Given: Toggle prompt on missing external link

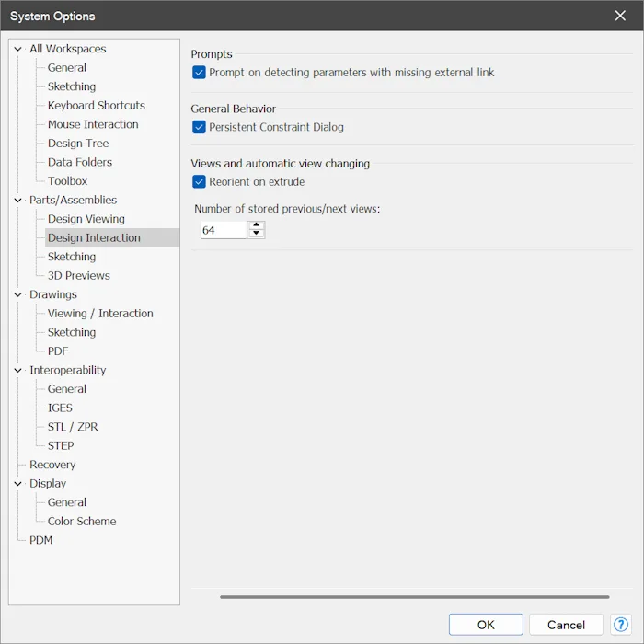Looking at the screenshot, I should 199,73.
